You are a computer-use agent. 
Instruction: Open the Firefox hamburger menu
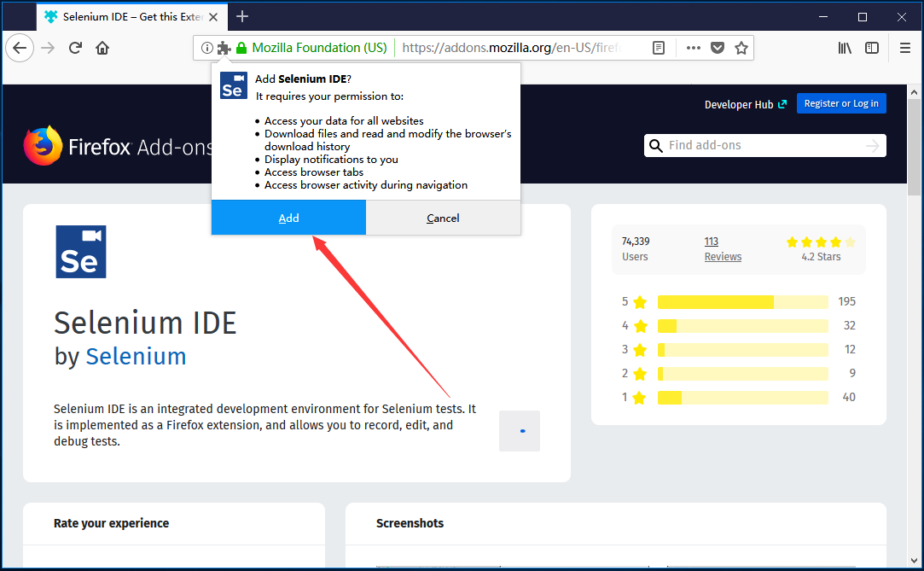[x=905, y=48]
